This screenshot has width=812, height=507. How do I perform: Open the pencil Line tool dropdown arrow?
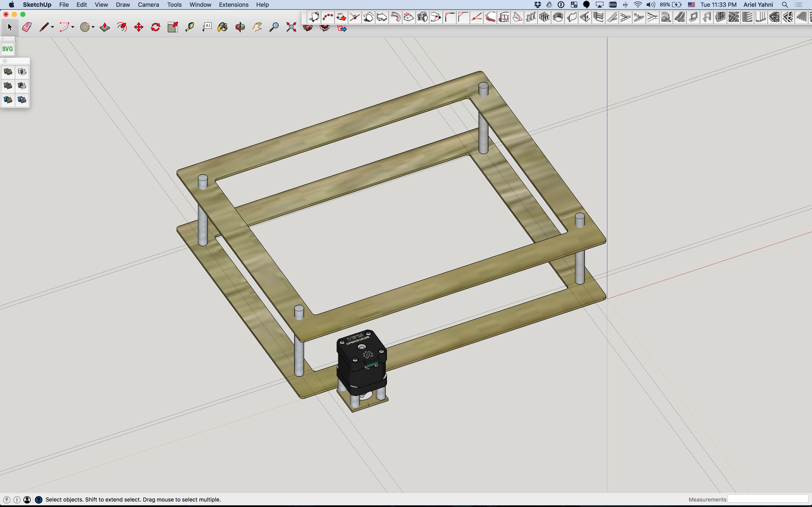click(x=53, y=27)
